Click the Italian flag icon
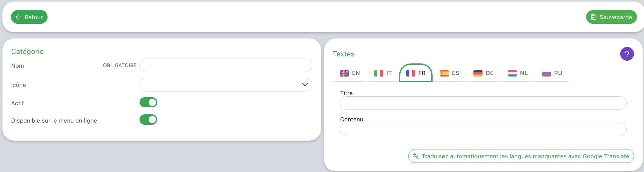 378,73
